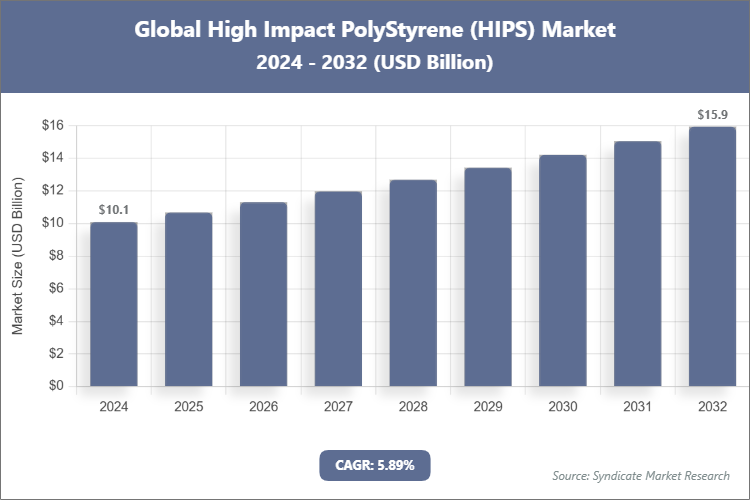Click the 'Market Size (USD Billion)' axis label
The height and width of the screenshot is (500, 750).
click(17, 256)
